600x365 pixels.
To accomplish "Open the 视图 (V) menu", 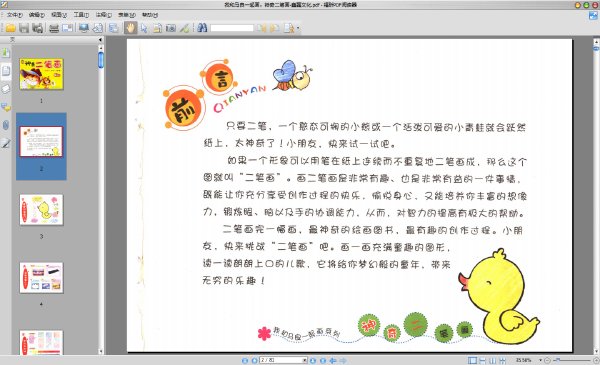I will [x=59, y=15].
